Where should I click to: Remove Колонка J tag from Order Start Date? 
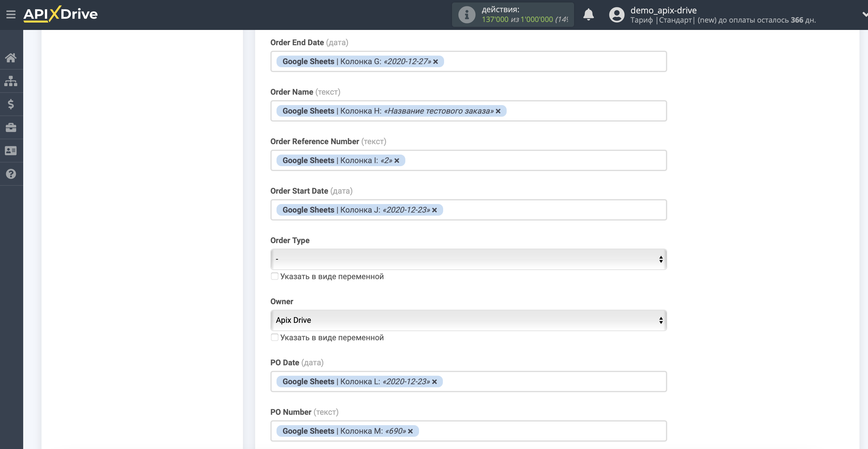(434, 210)
